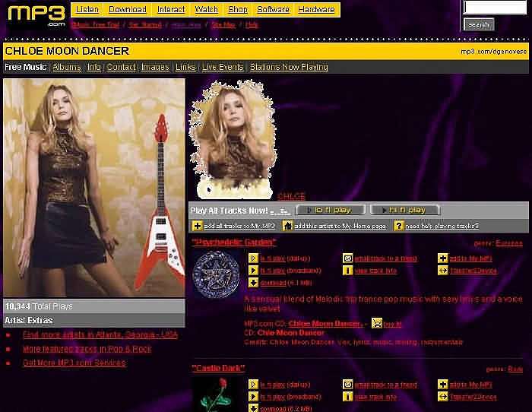
Task: Switch to the Stations Now Playing tab
Action: (289, 67)
